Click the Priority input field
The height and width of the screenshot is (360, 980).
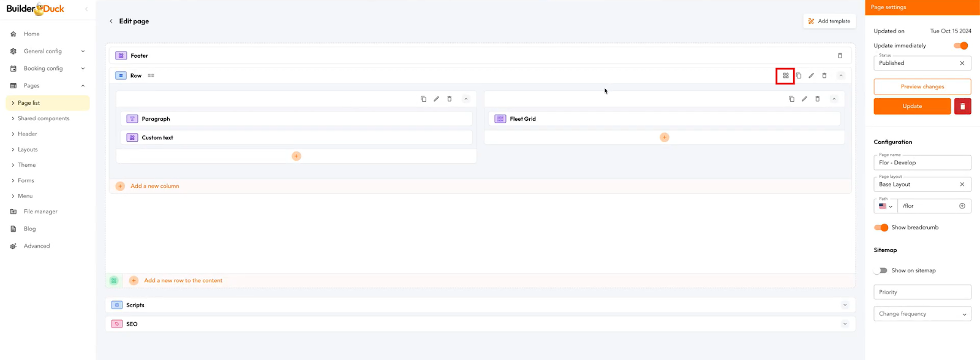(922, 293)
